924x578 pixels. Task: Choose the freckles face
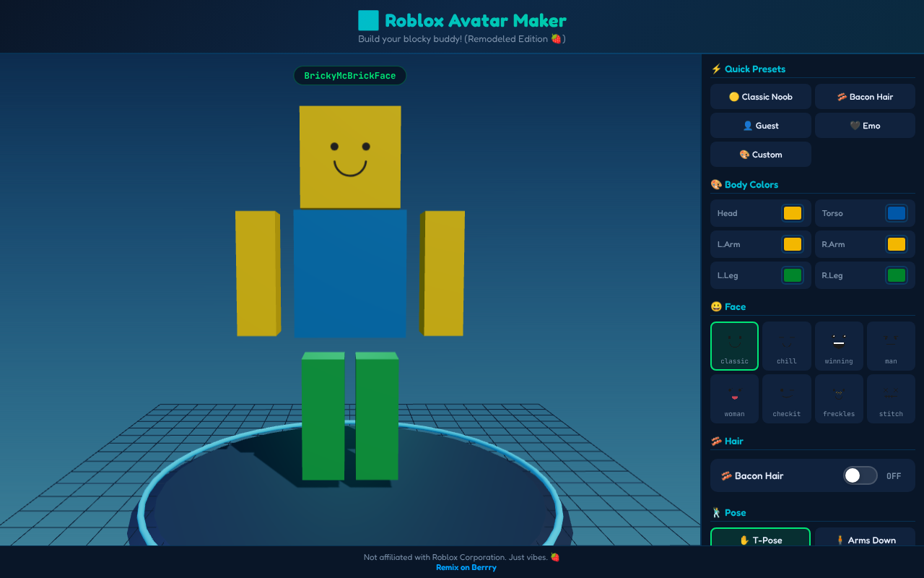point(839,398)
